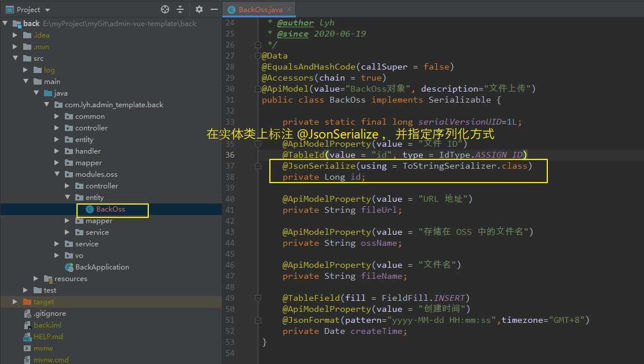Expand the .mvn folder
The height and width of the screenshot is (364, 644).
[x=15, y=46]
